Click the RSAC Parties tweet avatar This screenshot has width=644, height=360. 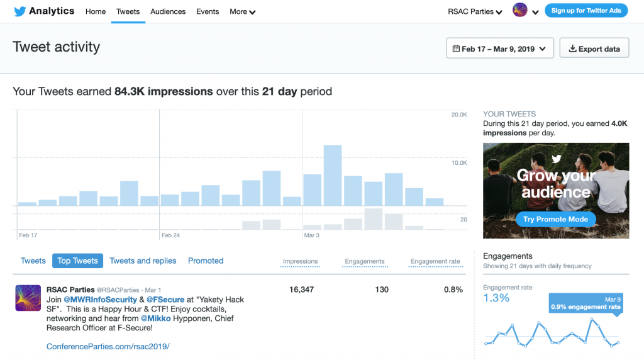(28, 298)
